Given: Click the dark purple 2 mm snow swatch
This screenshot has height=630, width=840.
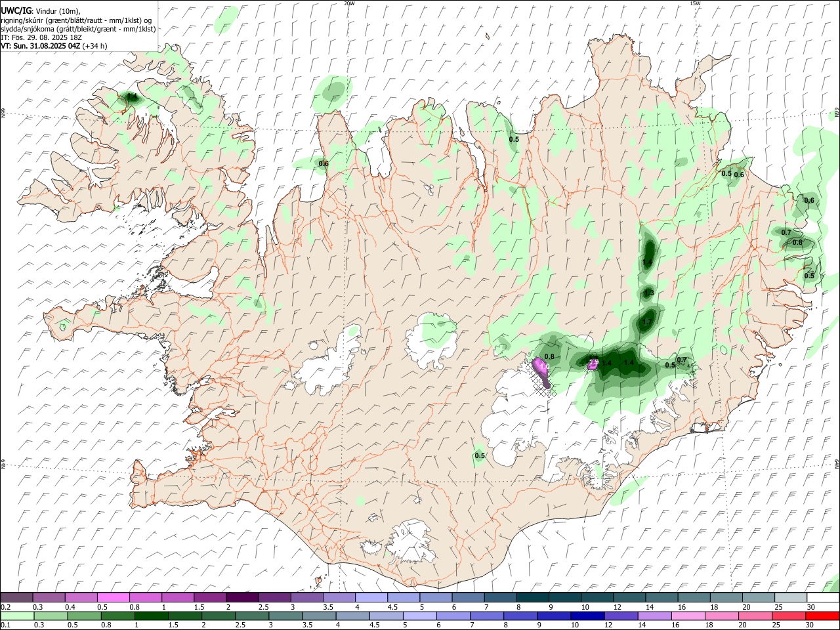Looking at the screenshot, I should tap(242, 597).
